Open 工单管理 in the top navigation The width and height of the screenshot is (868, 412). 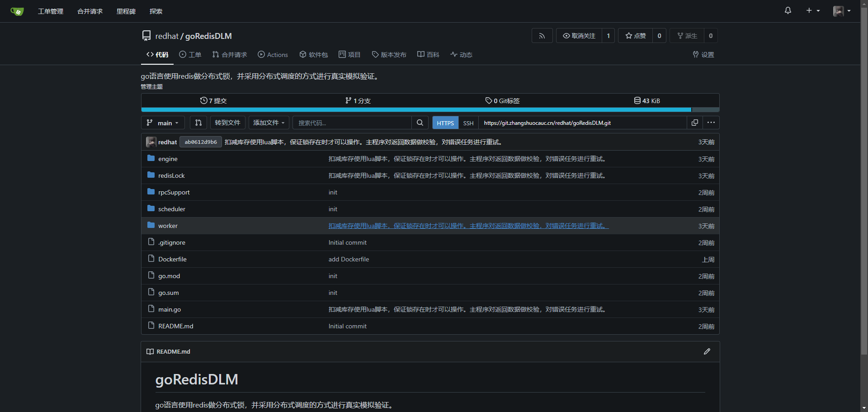pyautogui.click(x=51, y=11)
